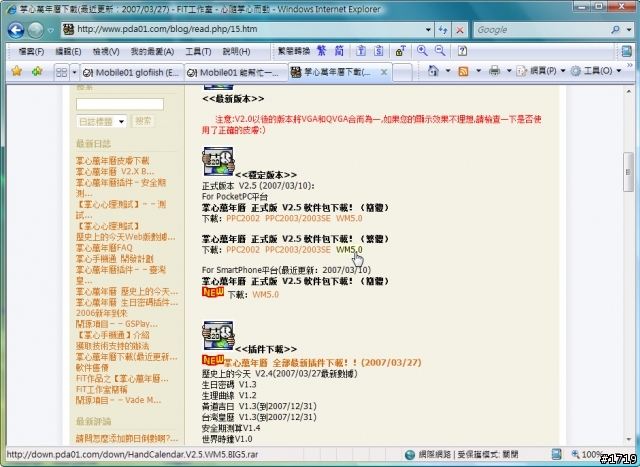
Task: Click the Google search box
Action: (x=542, y=30)
